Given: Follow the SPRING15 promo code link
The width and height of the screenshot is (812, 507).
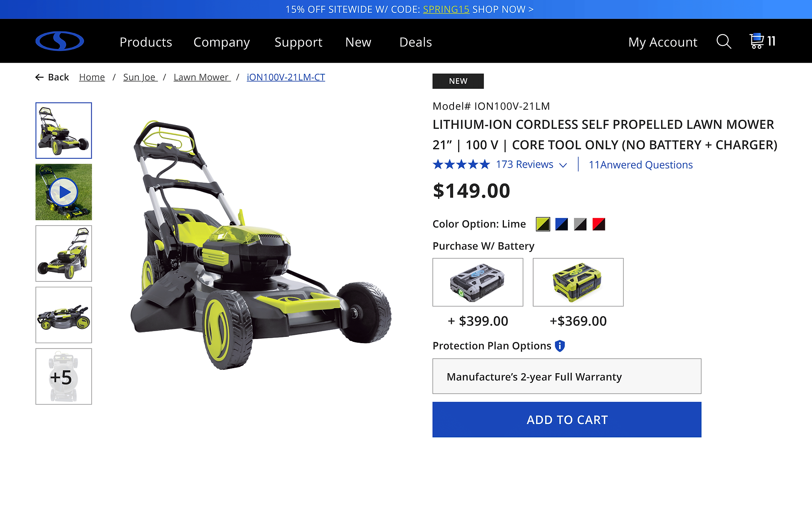Looking at the screenshot, I should [x=446, y=9].
